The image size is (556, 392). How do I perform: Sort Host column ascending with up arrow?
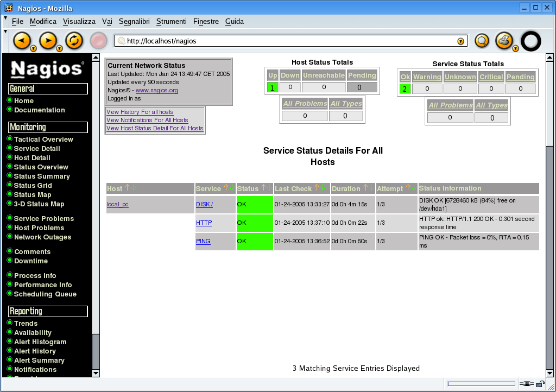tap(127, 187)
